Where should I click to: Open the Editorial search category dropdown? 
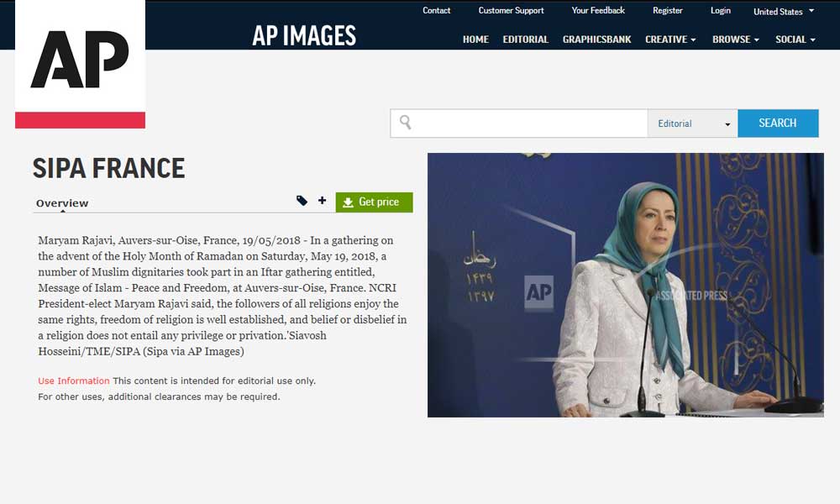693,123
